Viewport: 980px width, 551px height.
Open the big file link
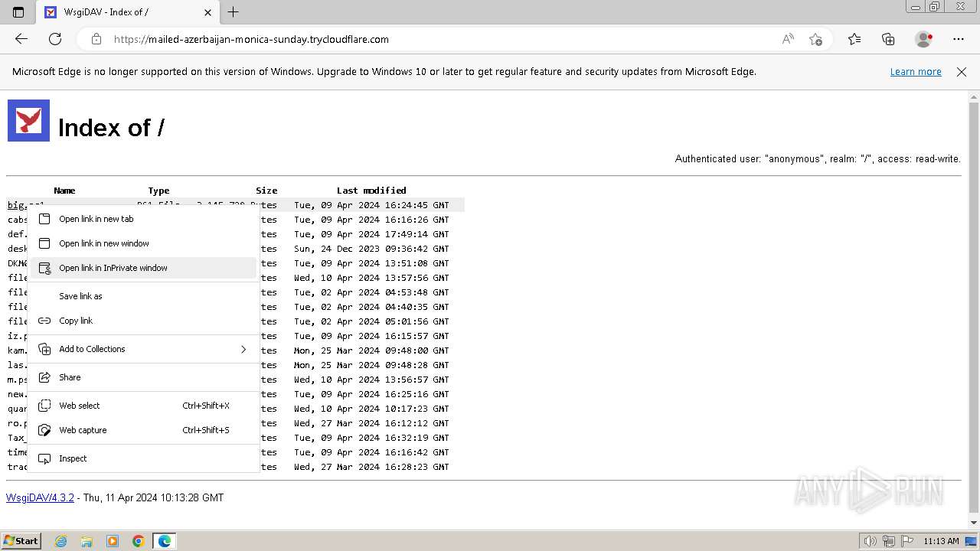[x=24, y=205]
